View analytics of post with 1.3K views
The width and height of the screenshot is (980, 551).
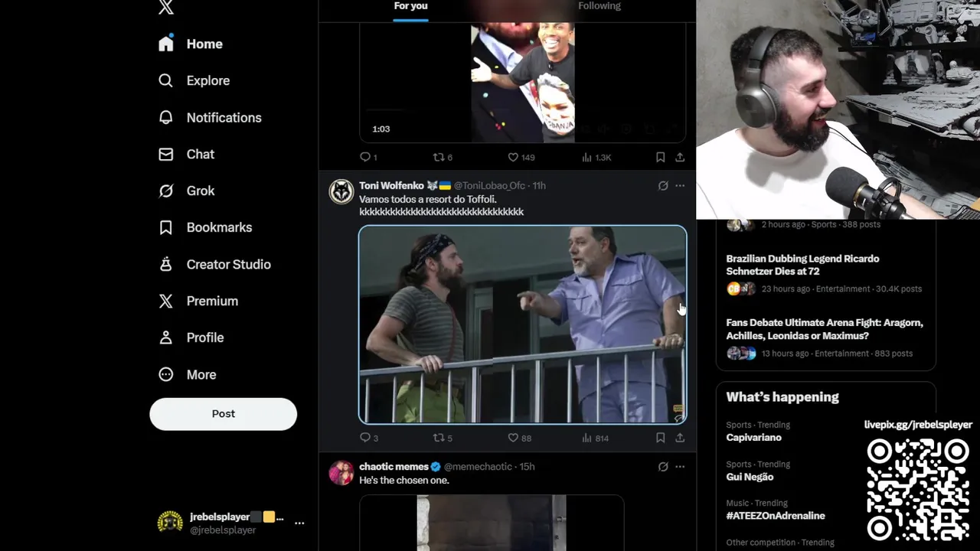[x=596, y=157]
